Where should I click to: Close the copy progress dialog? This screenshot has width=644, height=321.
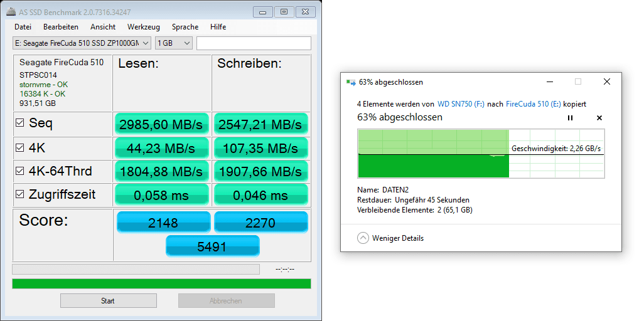(x=606, y=82)
